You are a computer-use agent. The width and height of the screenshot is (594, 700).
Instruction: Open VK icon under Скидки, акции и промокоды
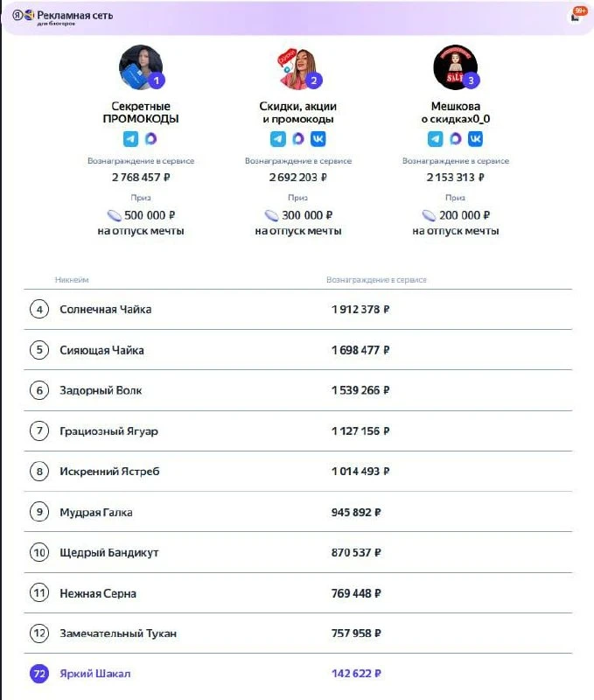[x=318, y=139]
